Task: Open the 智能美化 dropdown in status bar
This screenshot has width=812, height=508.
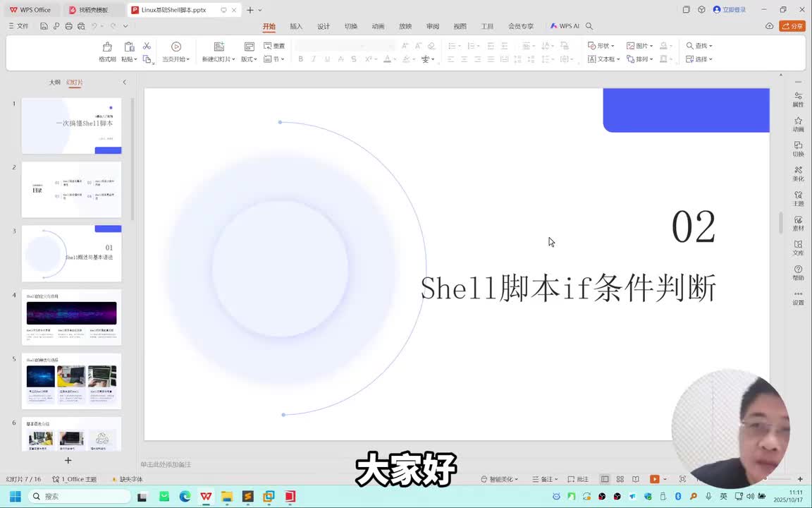Action: pyautogui.click(x=499, y=479)
